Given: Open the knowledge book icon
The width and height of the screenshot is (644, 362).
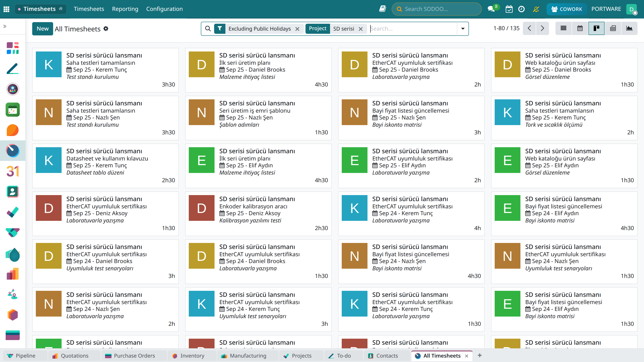Looking at the screenshot, I should (383, 9).
